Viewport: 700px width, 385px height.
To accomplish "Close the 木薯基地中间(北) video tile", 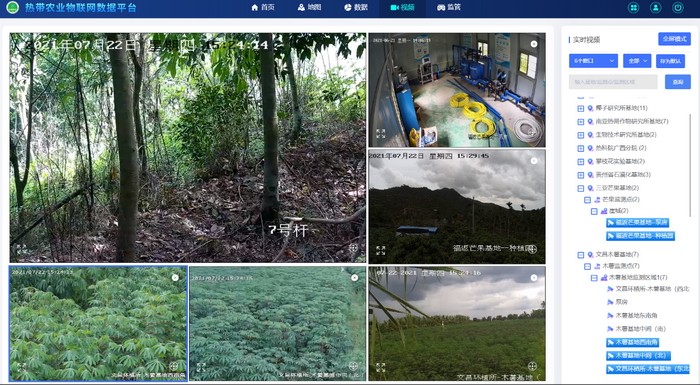I will pyautogui.click(x=354, y=278).
